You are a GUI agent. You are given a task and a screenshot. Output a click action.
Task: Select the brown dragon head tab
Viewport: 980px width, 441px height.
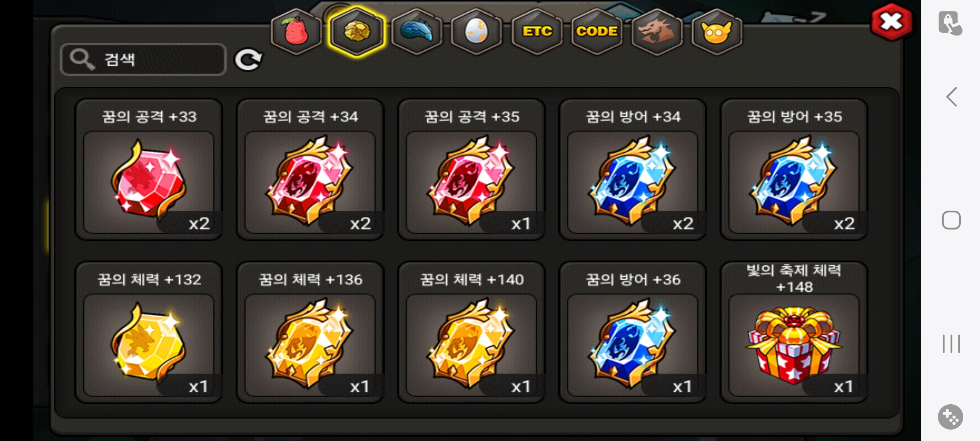click(657, 31)
